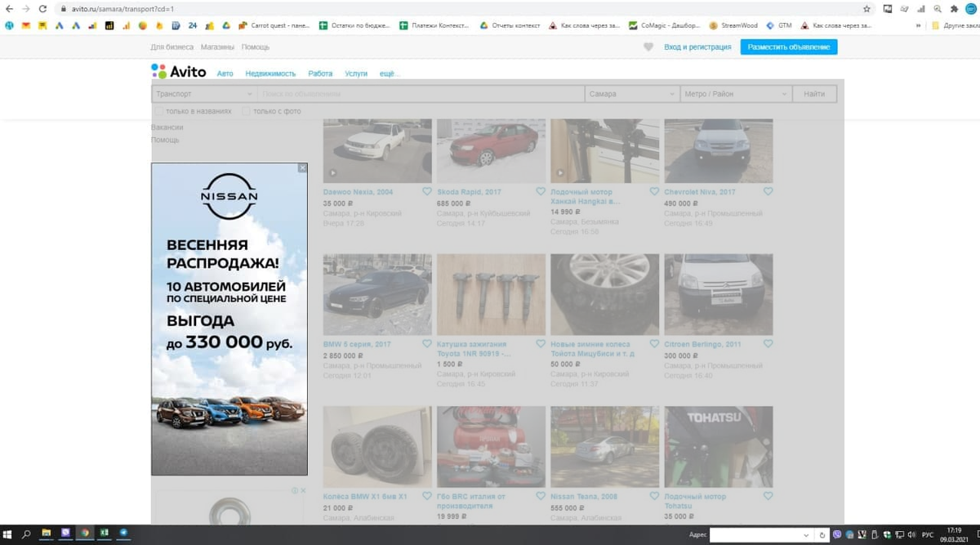Favorite the Daewoo Nexia listing heart
Screen dimensions: 980x545
click(x=427, y=191)
